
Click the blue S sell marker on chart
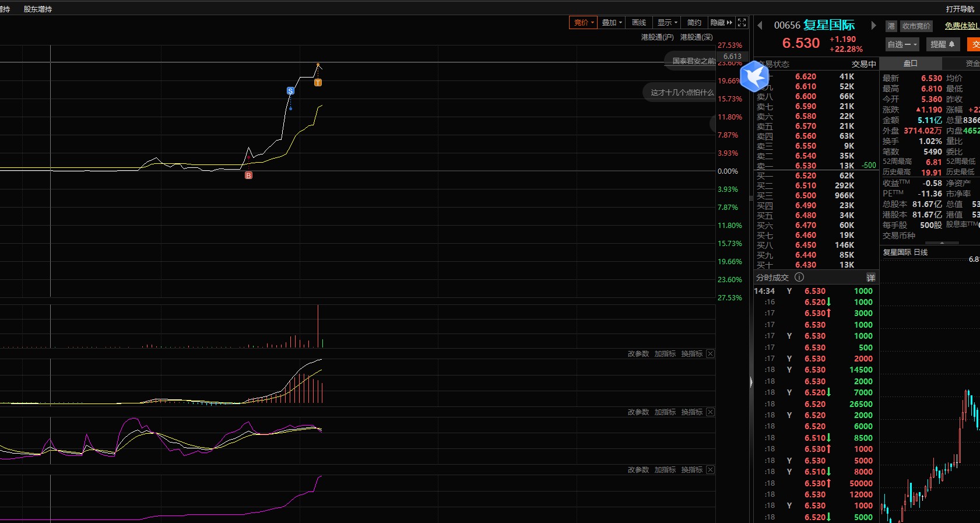point(290,91)
